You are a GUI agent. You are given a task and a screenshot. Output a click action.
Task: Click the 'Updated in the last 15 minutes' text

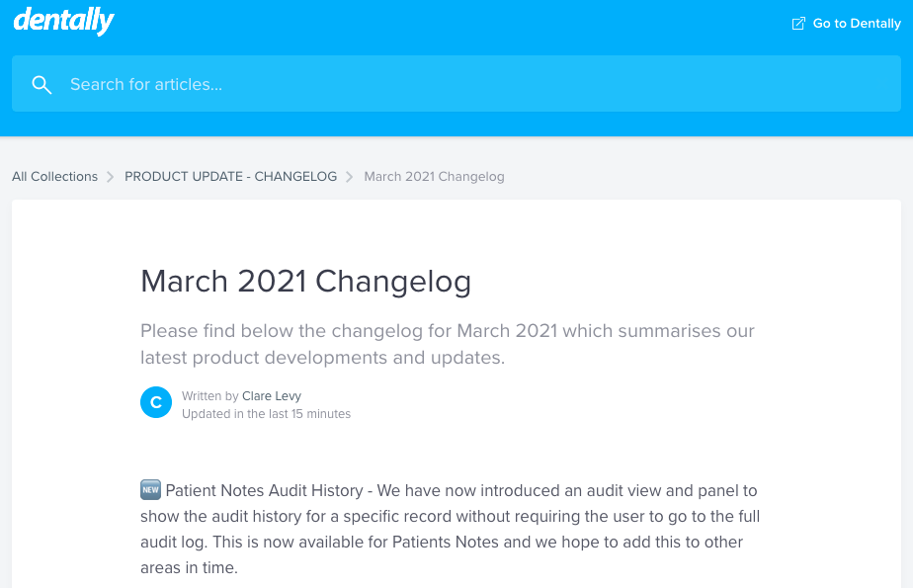point(266,414)
